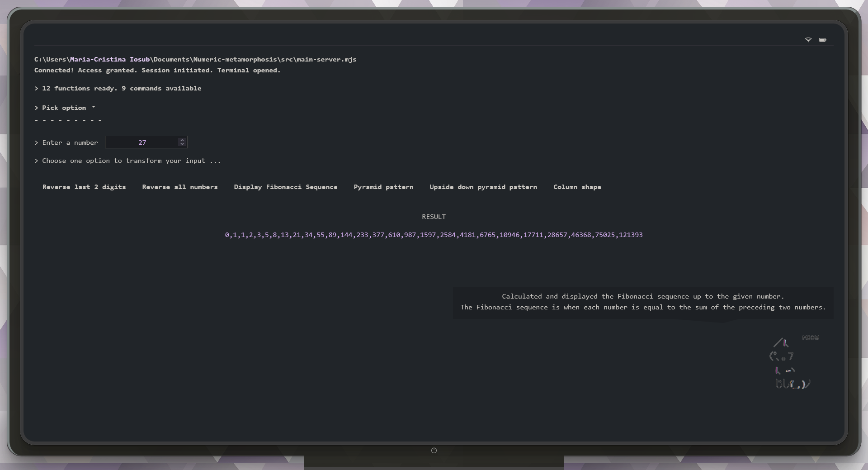Select Pyramid pattern
Viewport: 868px width, 470px height.
coord(383,187)
